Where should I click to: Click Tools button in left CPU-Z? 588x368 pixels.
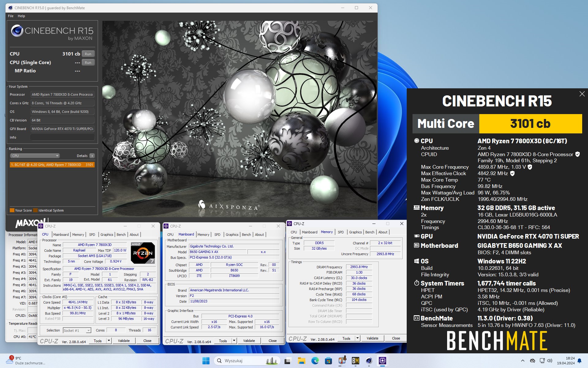tap(98, 341)
